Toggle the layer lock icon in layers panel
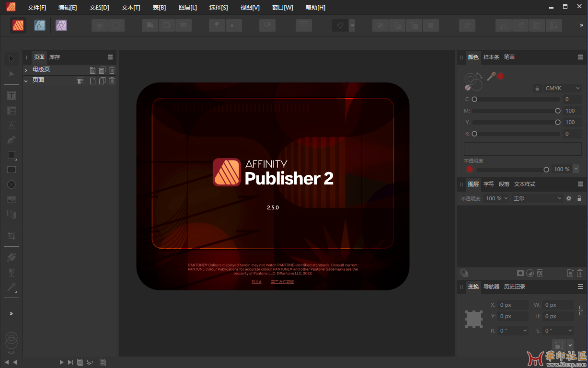 (x=579, y=198)
